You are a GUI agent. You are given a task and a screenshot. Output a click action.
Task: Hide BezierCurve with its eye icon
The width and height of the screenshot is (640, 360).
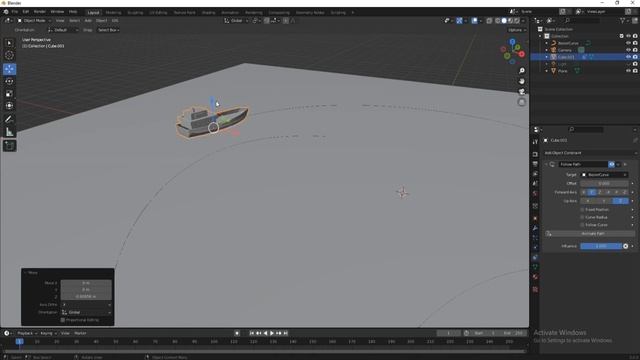coord(629,43)
